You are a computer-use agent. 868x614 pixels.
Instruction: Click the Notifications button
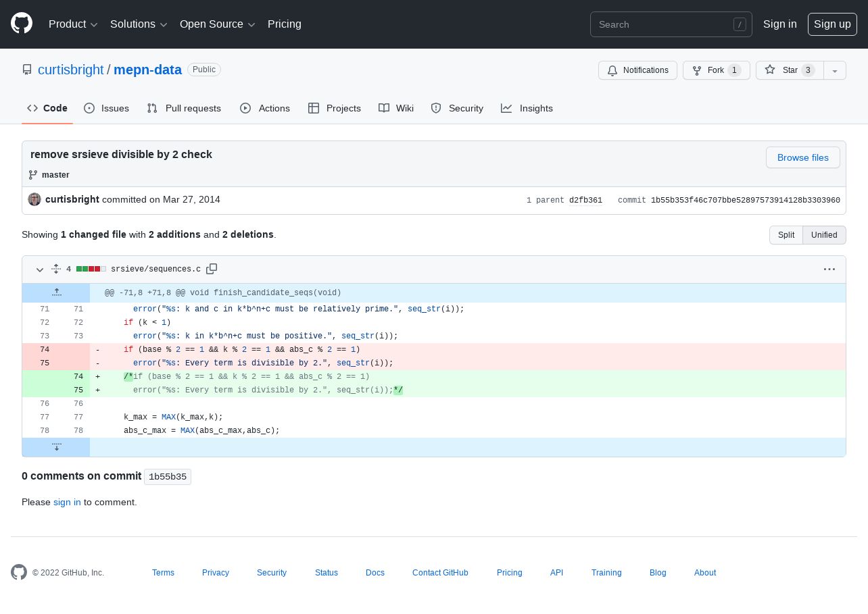(x=637, y=70)
